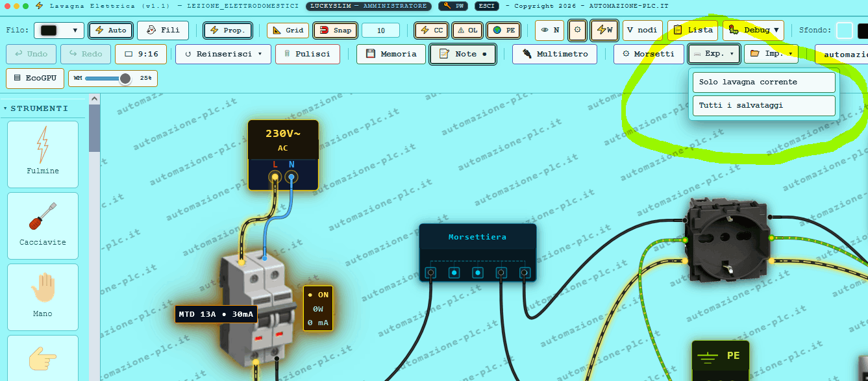
Task: Click the last Morsettiera terminal
Action: [x=525, y=273]
